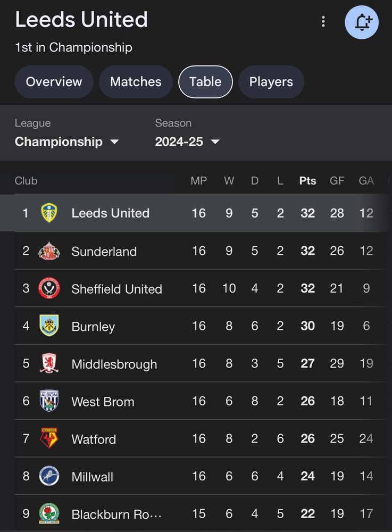Switch to the Overview tab
Image resolution: width=392 pixels, height=532 pixels.
tap(54, 82)
